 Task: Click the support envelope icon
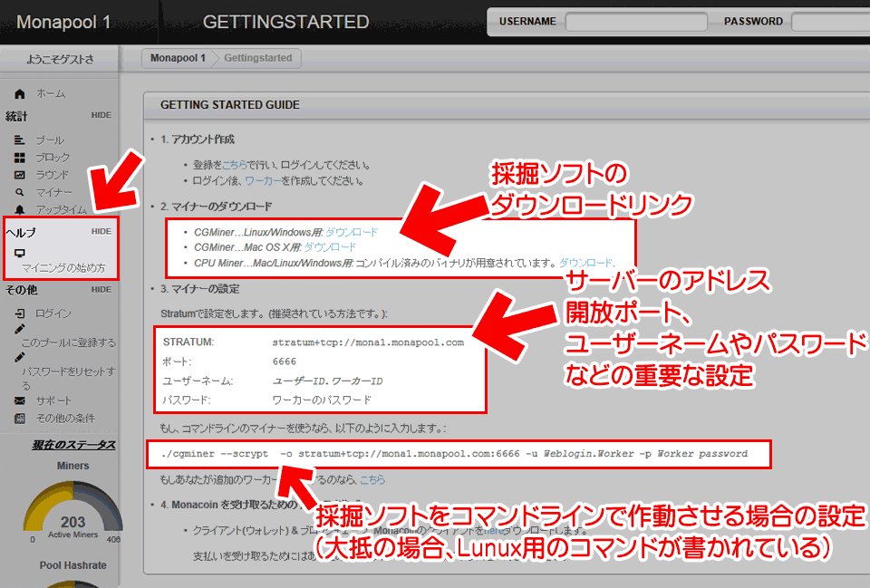coord(19,400)
